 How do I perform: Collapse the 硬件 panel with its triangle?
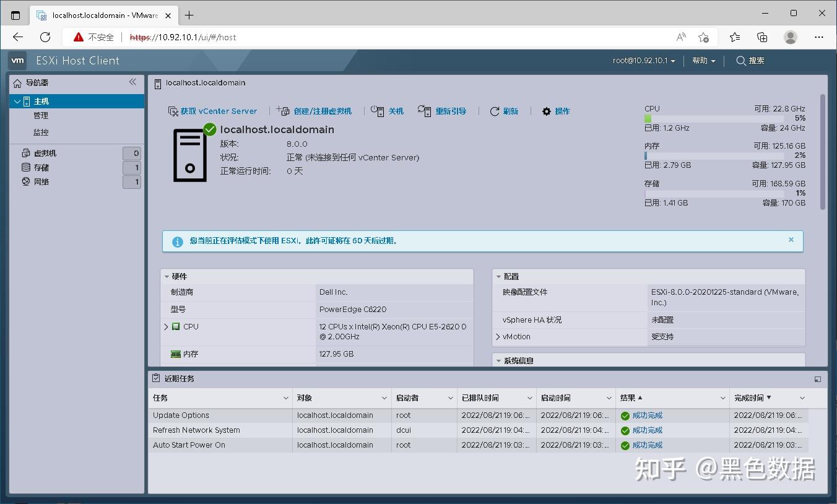pyautogui.click(x=166, y=276)
